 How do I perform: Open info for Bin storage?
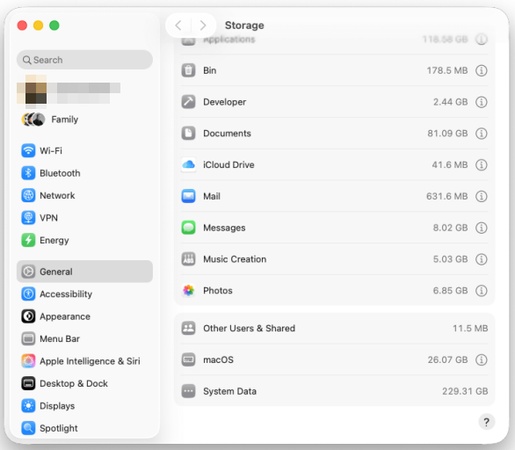(x=481, y=70)
